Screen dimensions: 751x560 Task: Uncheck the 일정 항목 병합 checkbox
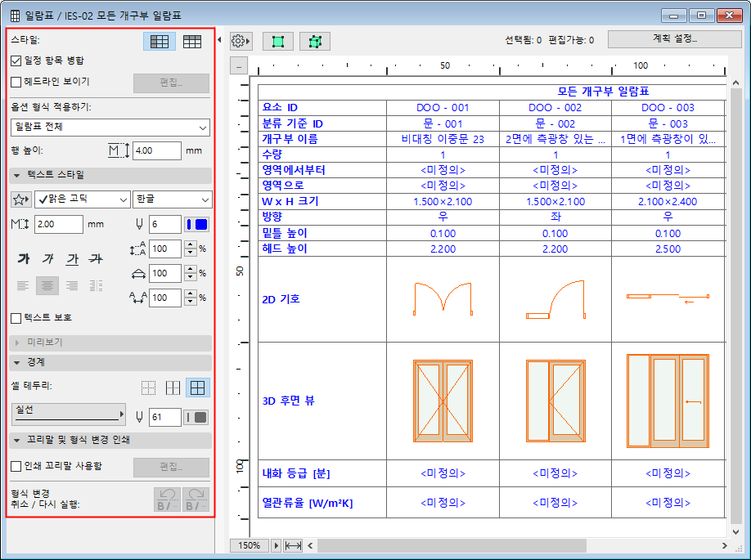[14, 60]
